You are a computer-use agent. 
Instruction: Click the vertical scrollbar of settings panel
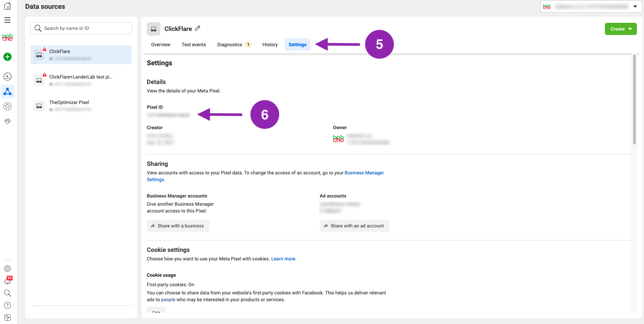pos(634,99)
